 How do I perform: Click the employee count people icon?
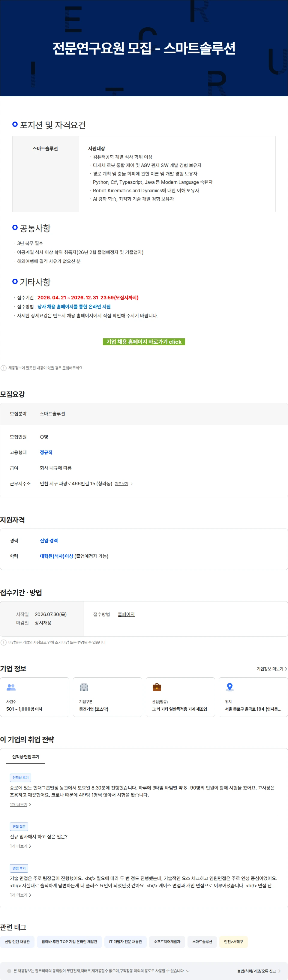click(11, 687)
